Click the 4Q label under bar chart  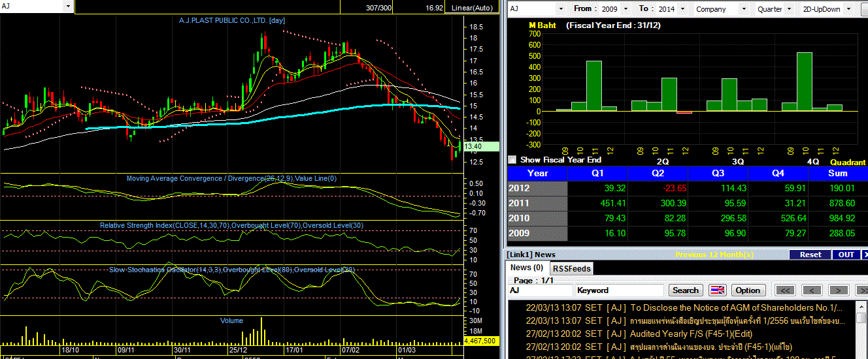pos(812,161)
